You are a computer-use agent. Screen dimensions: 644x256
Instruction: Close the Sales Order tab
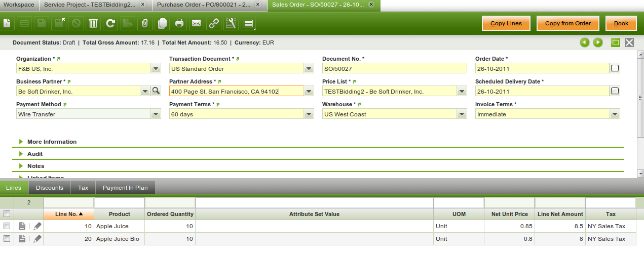coord(372,5)
